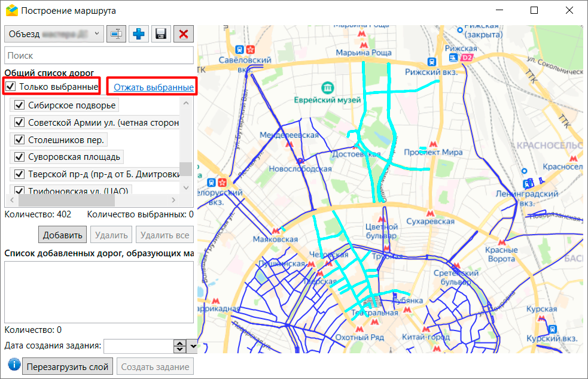Click the Поиск search field
The height and width of the screenshot is (379, 588).
(99, 55)
